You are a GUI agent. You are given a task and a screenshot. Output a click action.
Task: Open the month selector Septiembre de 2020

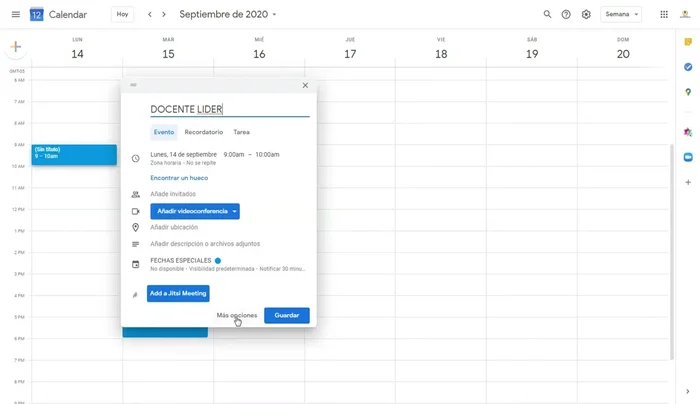(228, 14)
